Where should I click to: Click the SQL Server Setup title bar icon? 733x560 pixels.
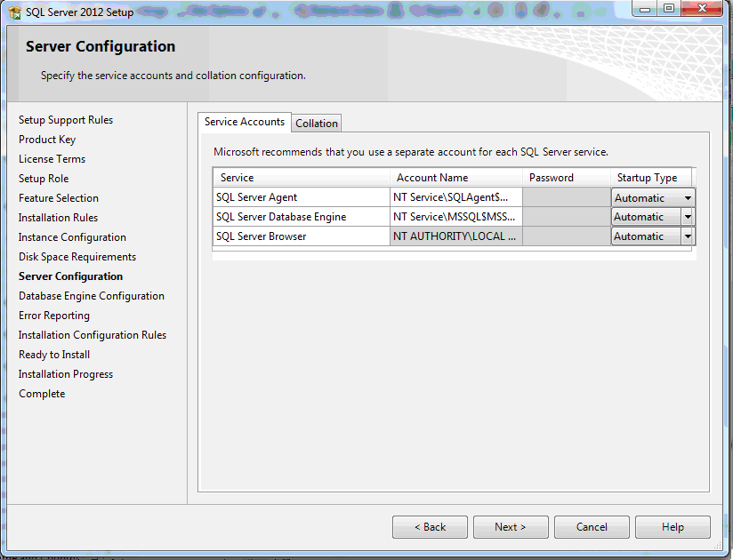[x=15, y=12]
